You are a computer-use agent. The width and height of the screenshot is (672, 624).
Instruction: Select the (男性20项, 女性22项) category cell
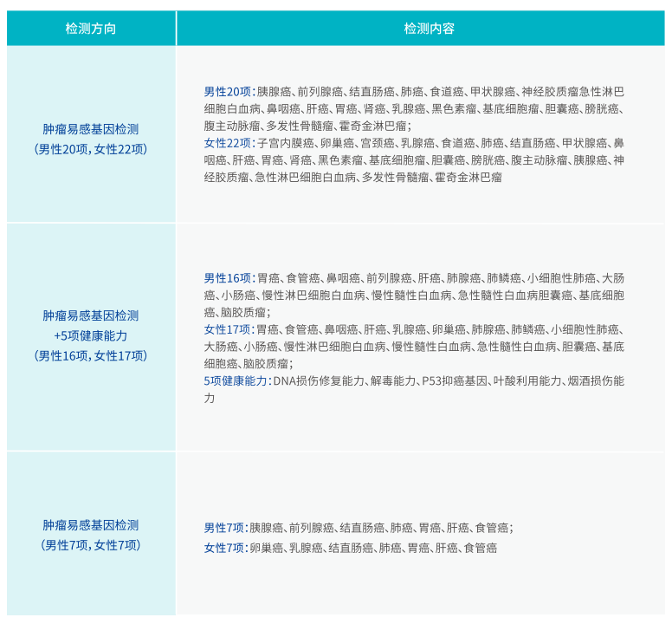point(91,149)
